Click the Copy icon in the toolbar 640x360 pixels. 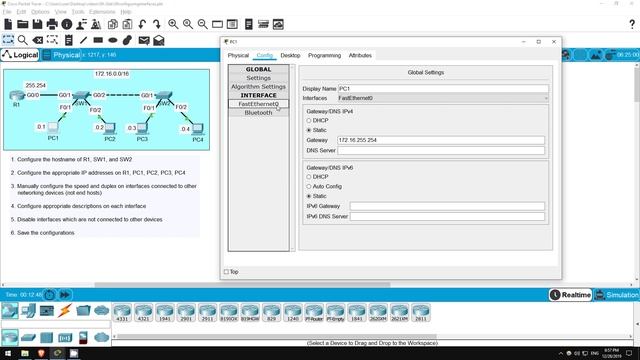113,24
